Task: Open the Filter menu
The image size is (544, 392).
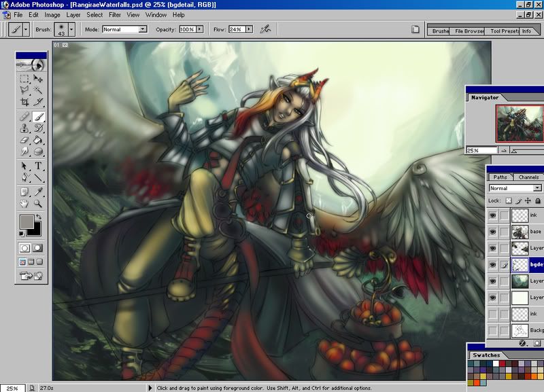Action: (115, 15)
